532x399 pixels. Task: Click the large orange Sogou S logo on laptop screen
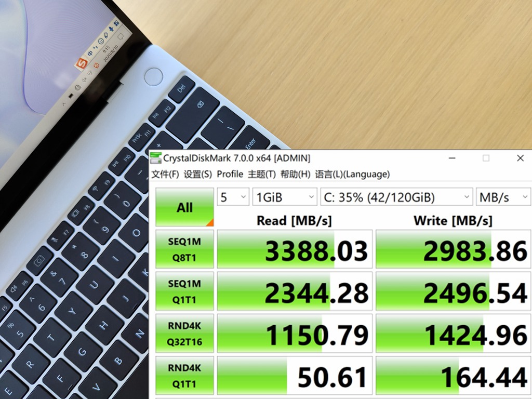[82, 63]
